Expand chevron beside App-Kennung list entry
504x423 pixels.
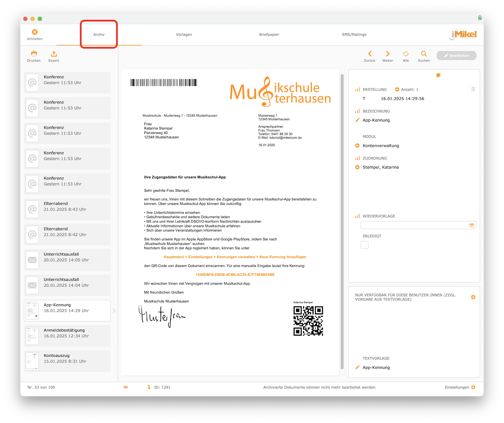pos(114,310)
